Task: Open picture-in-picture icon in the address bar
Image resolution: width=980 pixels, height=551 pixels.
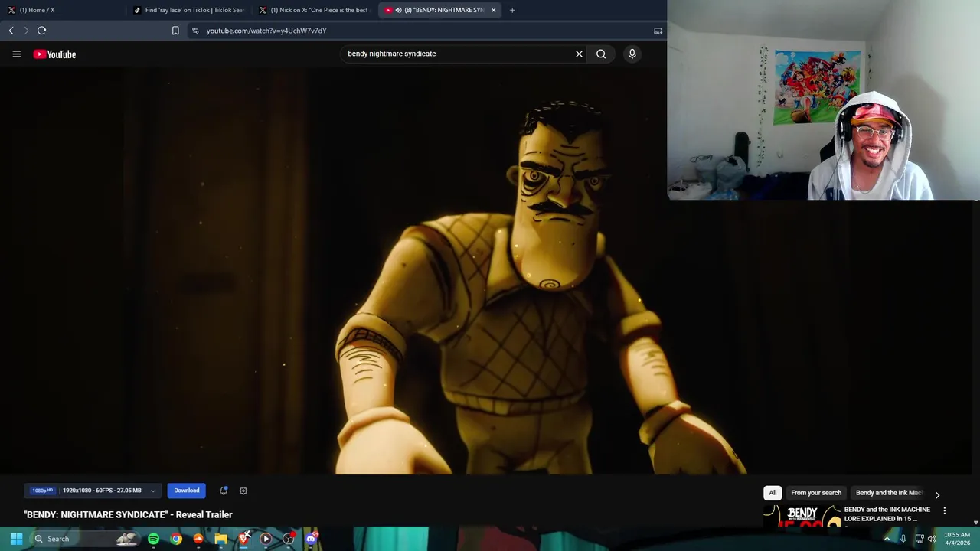Action: click(x=658, y=31)
